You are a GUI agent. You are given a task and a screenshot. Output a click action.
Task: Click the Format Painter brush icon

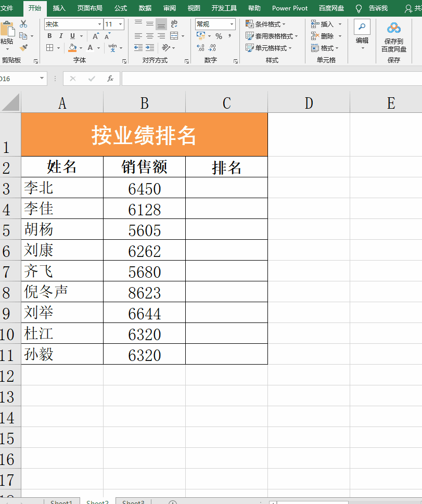coord(23,48)
